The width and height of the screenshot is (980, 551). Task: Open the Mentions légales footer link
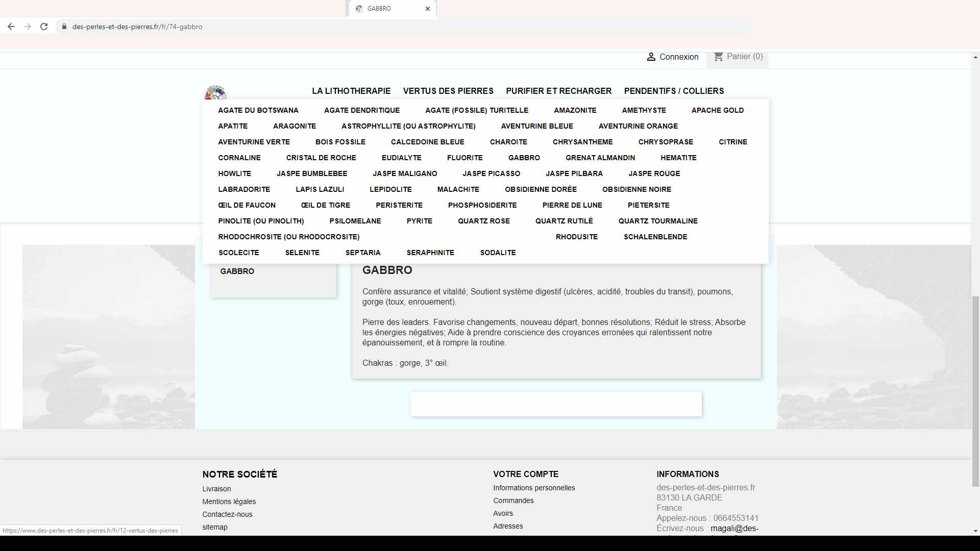tap(229, 502)
